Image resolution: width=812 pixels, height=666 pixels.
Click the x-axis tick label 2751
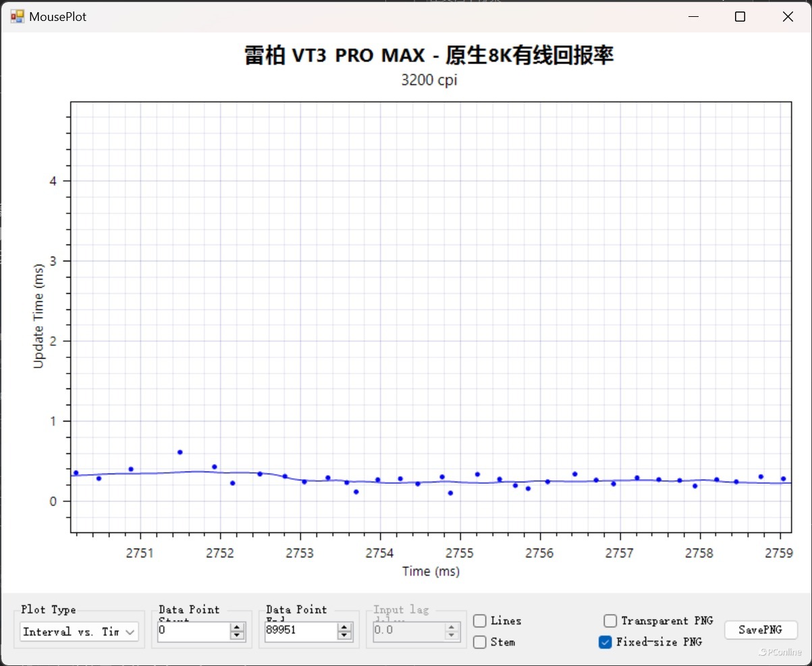(x=140, y=553)
